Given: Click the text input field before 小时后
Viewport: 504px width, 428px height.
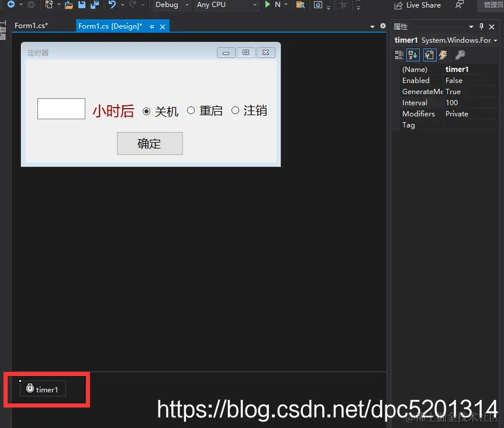Looking at the screenshot, I should 61,109.
